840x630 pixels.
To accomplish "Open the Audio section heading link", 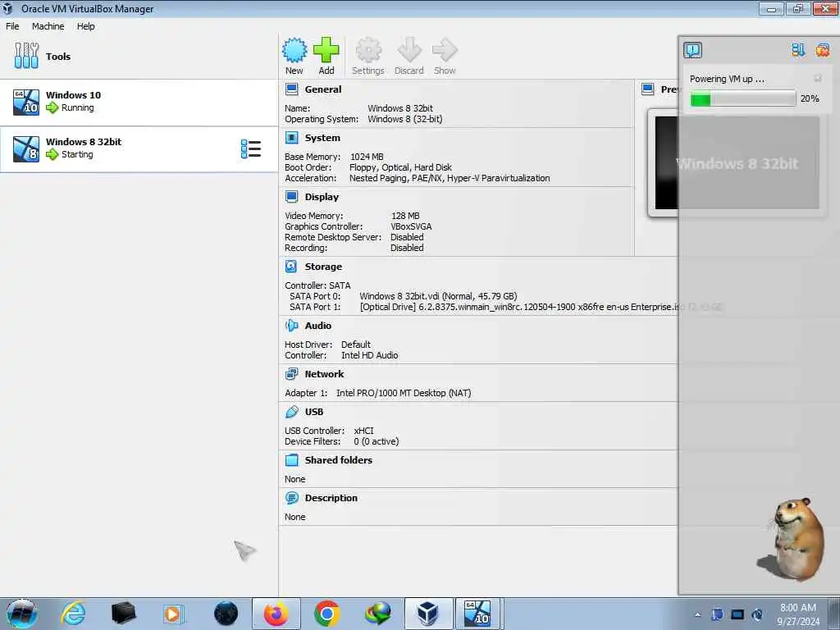I will coord(318,326).
